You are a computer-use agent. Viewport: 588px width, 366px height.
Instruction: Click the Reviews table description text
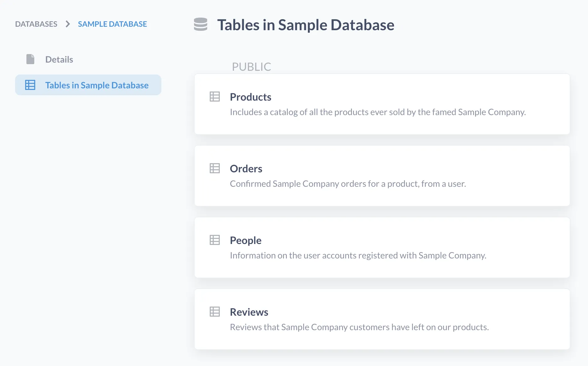(359, 327)
